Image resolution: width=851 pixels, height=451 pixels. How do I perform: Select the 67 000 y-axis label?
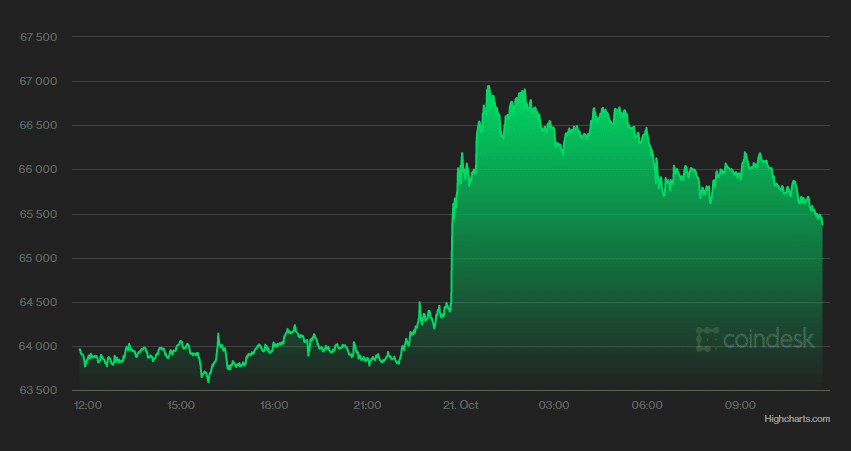tap(38, 81)
